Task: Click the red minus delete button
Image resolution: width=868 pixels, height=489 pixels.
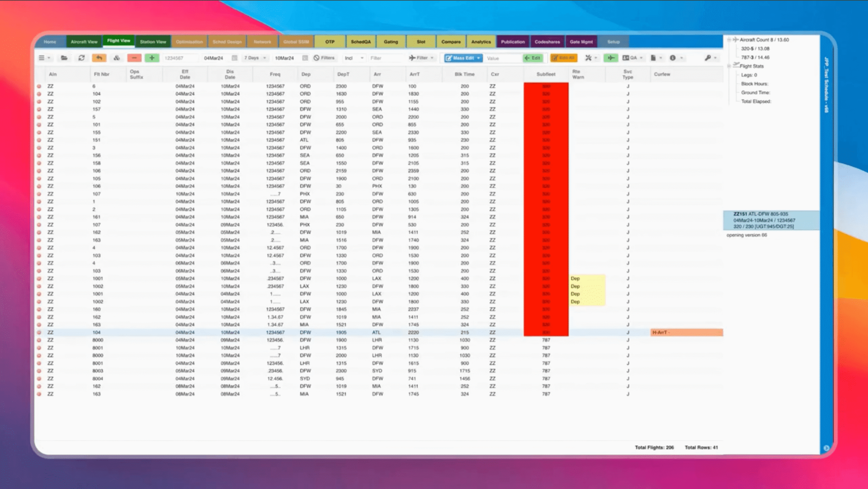Action: (134, 58)
